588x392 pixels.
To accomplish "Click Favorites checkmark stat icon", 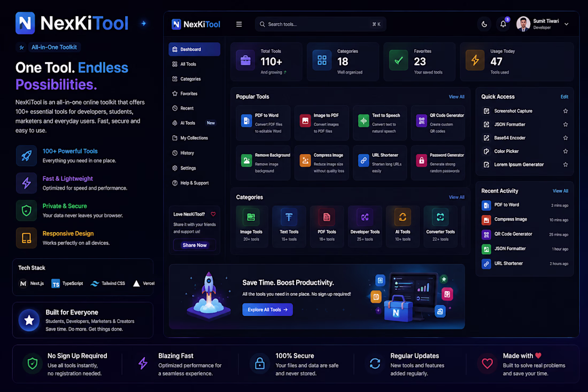I will (x=399, y=60).
